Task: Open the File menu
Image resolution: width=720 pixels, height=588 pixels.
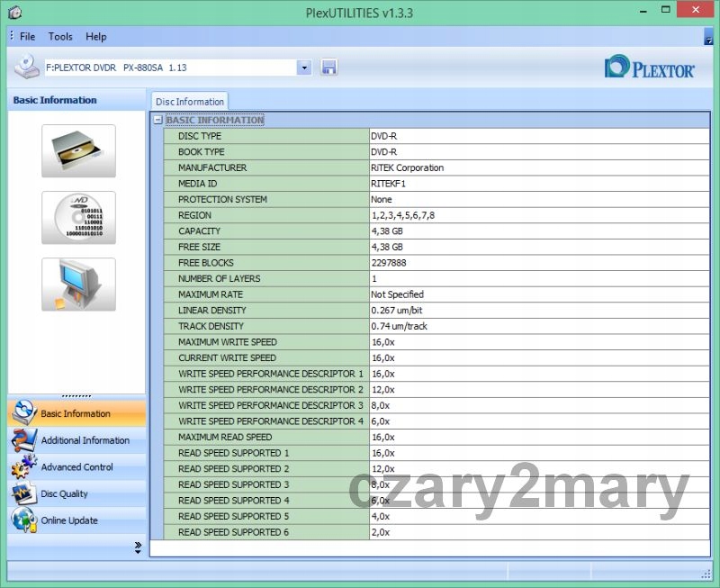Action: coord(27,37)
